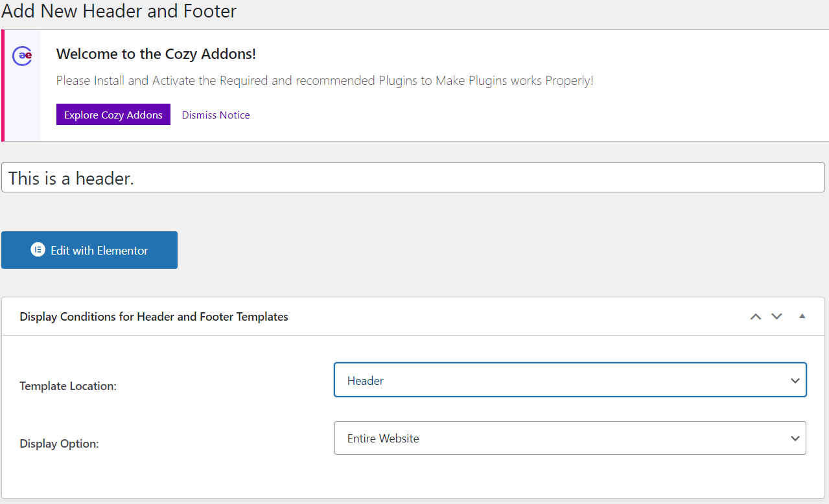Click the Elementor icon on the edit button
829x504 pixels.
point(38,250)
